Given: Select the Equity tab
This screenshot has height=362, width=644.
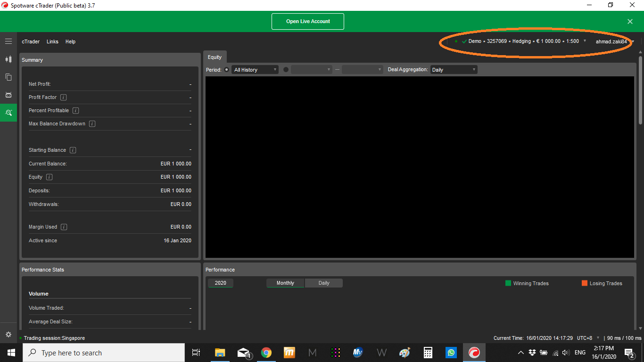Looking at the screenshot, I should coord(215,57).
